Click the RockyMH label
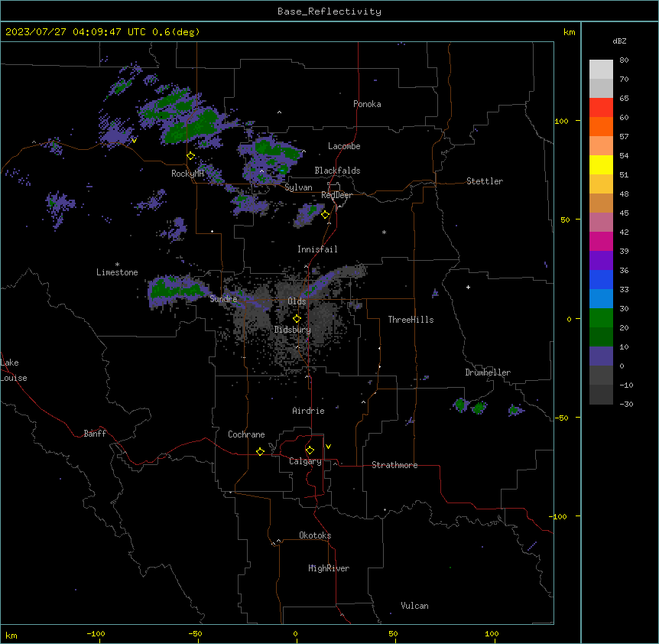Image resolution: width=659 pixels, height=644 pixels. point(187,174)
